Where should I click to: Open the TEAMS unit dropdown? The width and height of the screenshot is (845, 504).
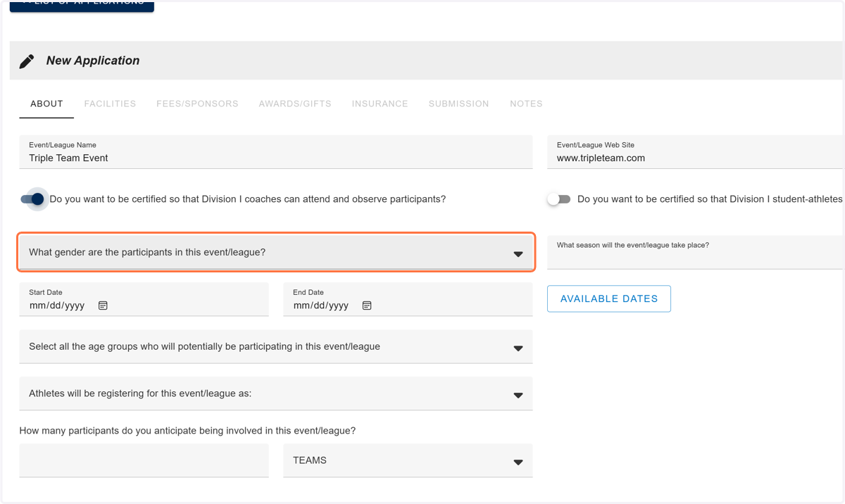click(x=408, y=460)
